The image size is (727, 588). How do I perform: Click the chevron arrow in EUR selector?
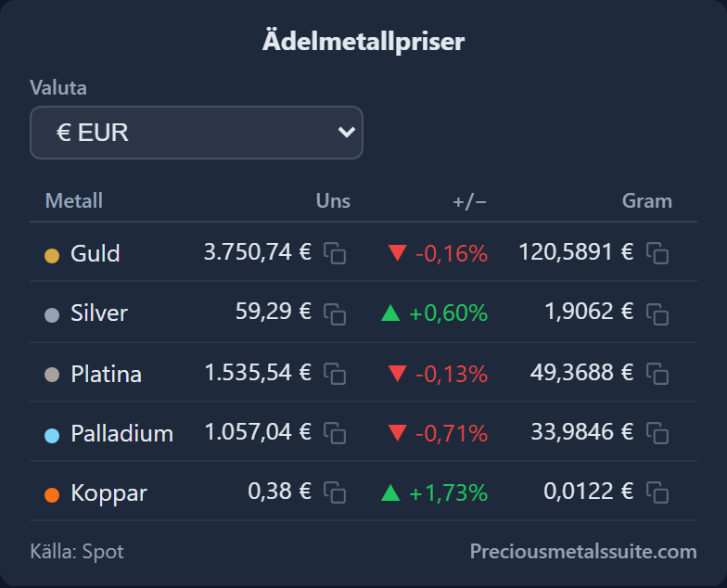pyautogui.click(x=347, y=133)
